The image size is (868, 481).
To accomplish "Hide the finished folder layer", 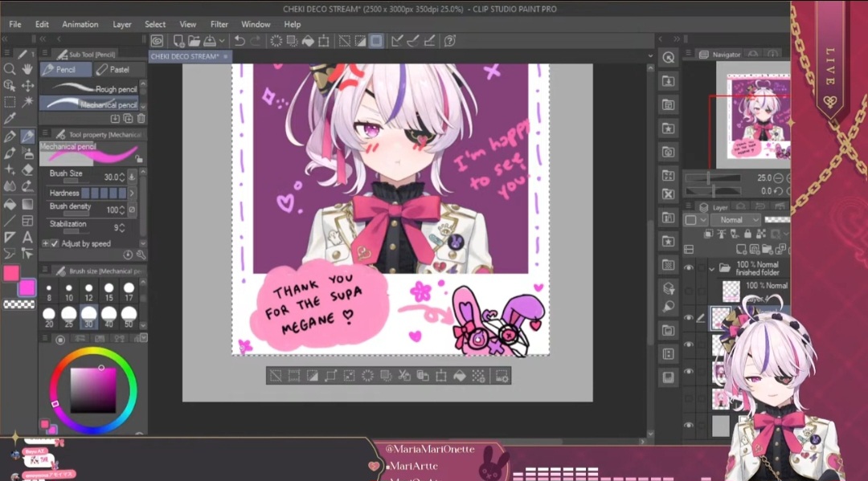I will [689, 268].
